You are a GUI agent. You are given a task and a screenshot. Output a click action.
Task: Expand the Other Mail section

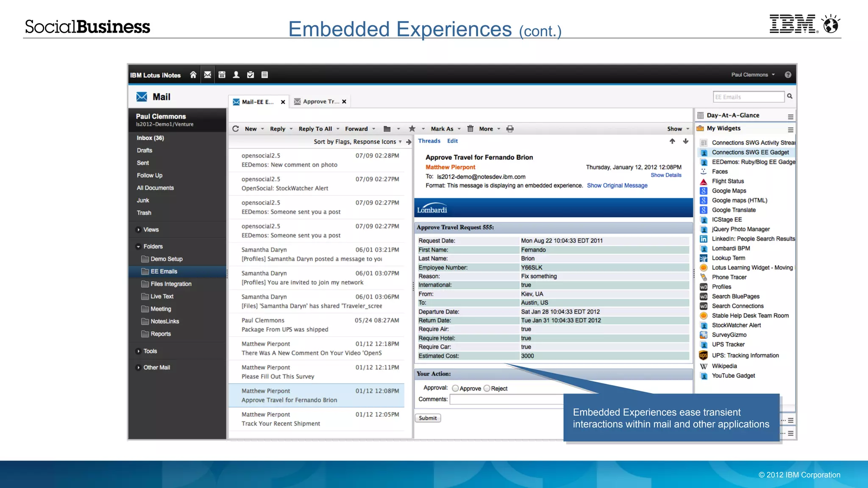[x=139, y=368]
